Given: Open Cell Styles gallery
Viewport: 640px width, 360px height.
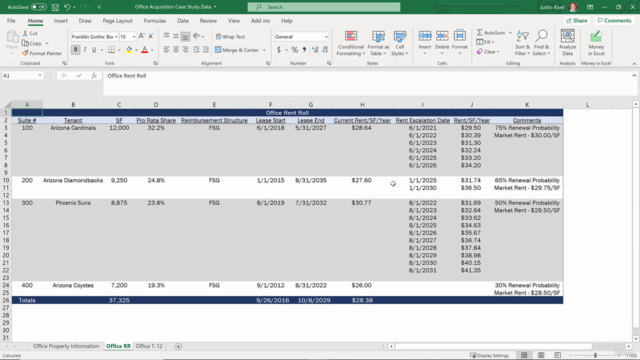Looking at the screenshot, I should (400, 43).
